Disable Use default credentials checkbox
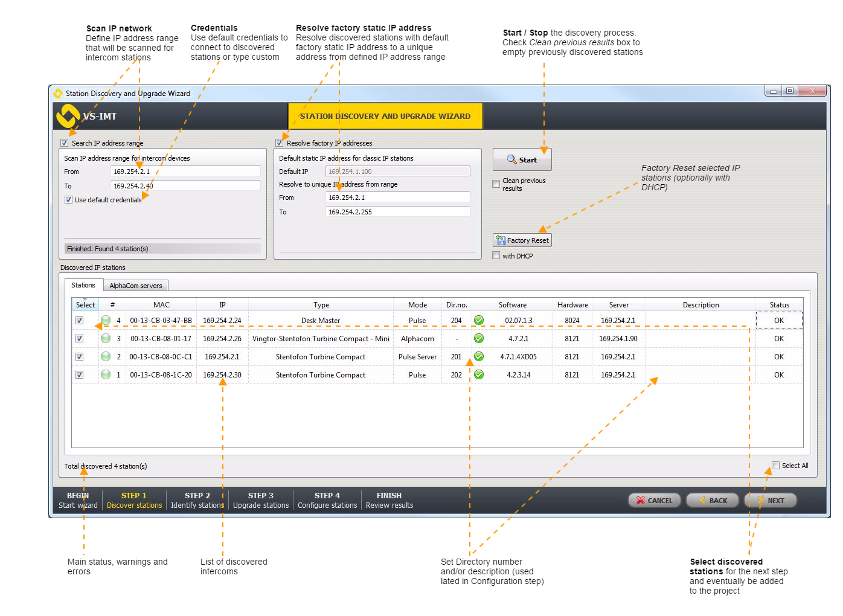This screenshot has height=616, width=843. click(69, 200)
